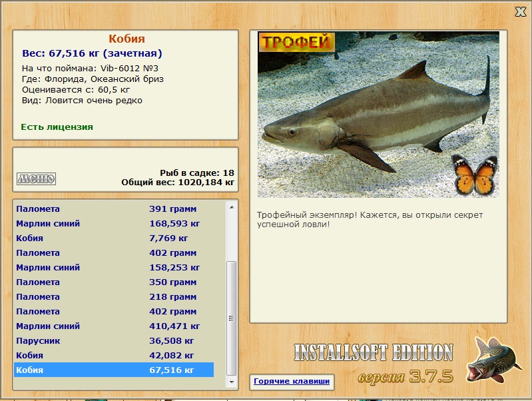Select highlighted Кобия 67,516 кг row

[114, 370]
